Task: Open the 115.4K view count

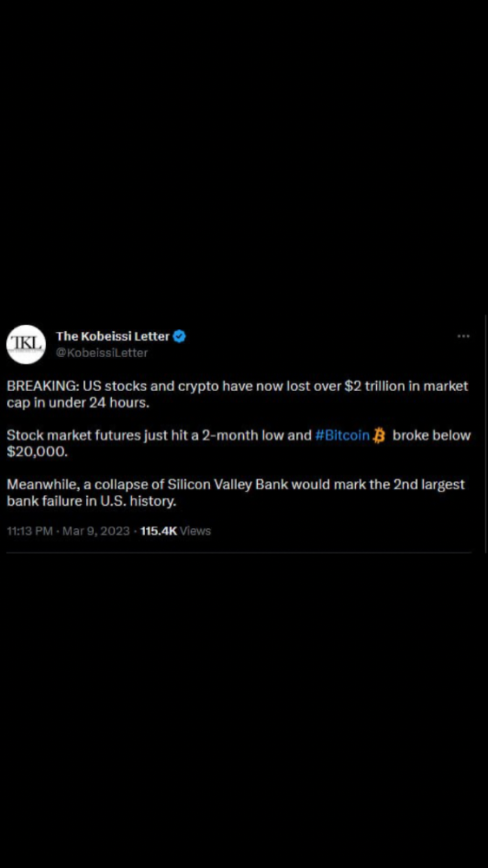Action: click(159, 531)
